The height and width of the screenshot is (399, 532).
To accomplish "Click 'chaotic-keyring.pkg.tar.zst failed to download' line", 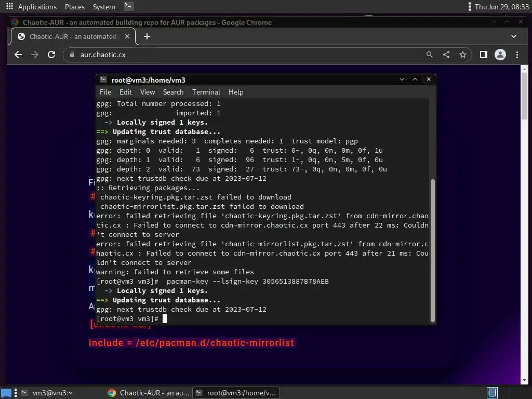I will (x=196, y=197).
